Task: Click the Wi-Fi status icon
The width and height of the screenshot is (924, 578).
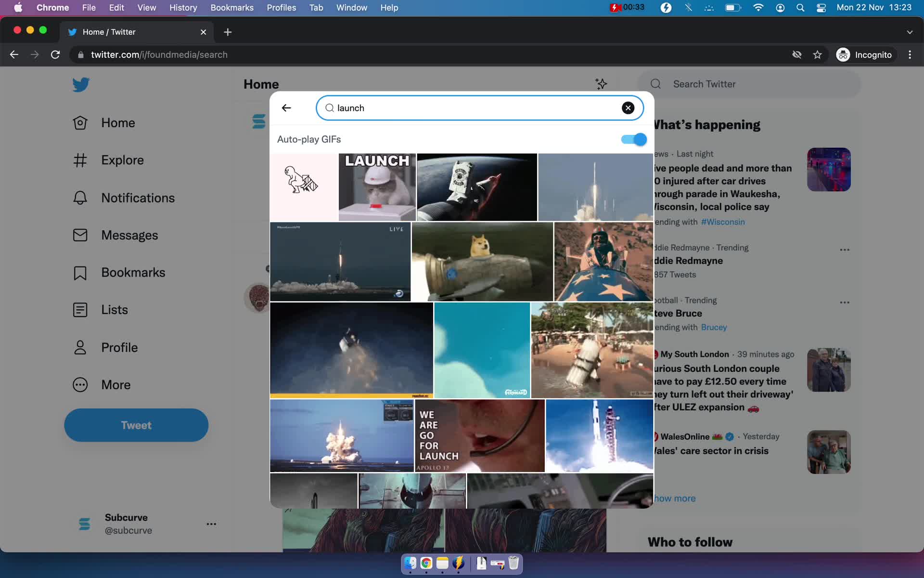Action: 758,8
